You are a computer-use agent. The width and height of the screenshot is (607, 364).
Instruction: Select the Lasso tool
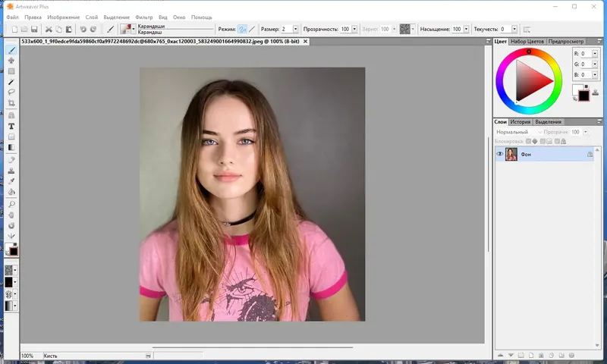11,92
